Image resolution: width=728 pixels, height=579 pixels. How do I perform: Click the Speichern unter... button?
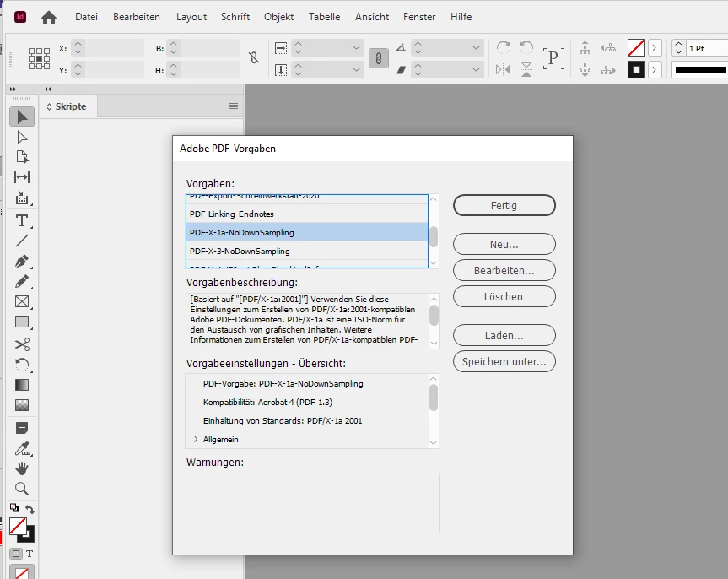(x=504, y=361)
